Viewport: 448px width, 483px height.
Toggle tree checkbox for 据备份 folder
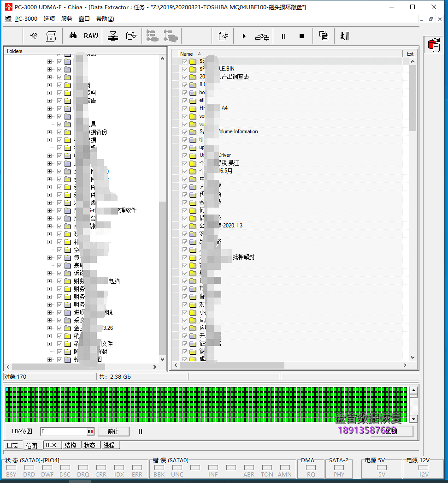(59, 132)
